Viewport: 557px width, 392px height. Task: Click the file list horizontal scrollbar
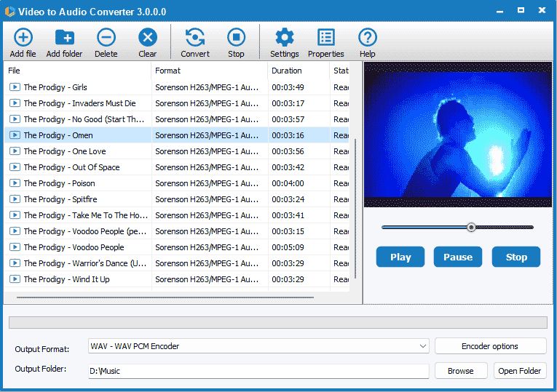point(165,297)
